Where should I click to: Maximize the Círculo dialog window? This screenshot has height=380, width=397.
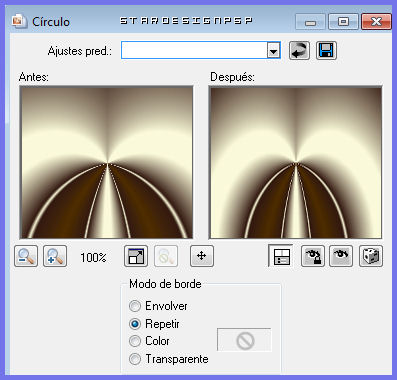pyautogui.click(x=343, y=22)
